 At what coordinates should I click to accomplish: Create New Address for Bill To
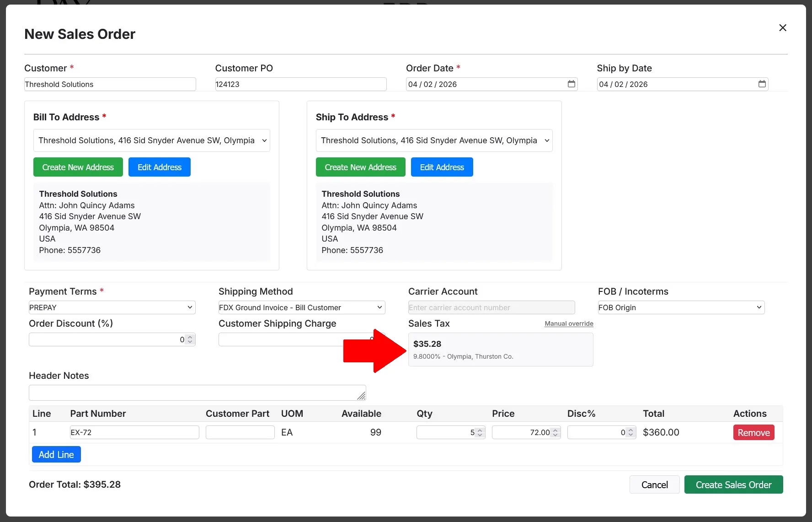(x=78, y=167)
